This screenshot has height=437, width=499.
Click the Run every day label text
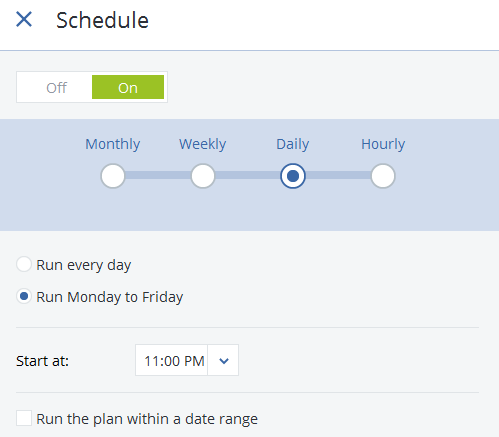[x=84, y=265]
